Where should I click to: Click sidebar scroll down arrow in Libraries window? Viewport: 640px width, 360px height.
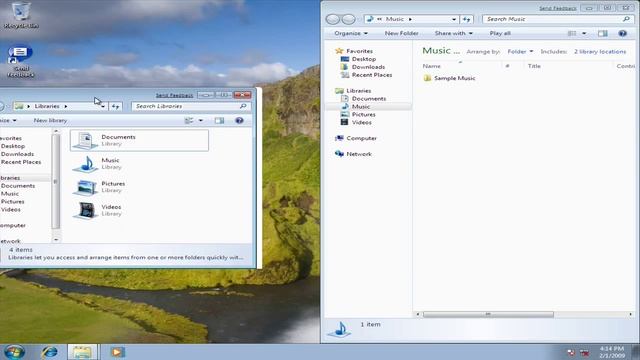tap(56, 240)
